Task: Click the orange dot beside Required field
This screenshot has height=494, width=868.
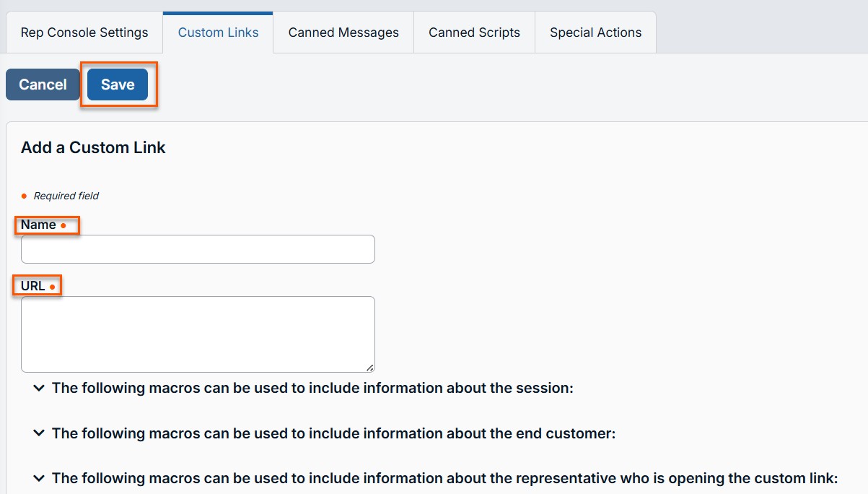Action: coord(24,196)
